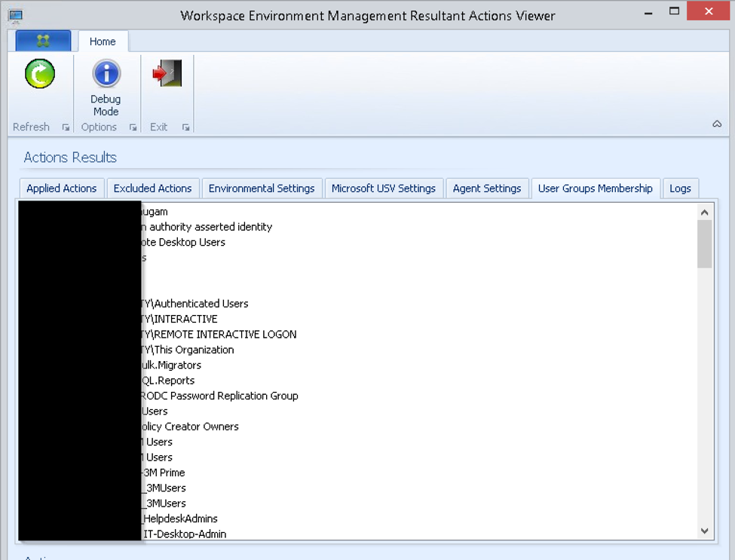This screenshot has width=735, height=560.
Task: Open Agent Settings tab
Action: 487,188
